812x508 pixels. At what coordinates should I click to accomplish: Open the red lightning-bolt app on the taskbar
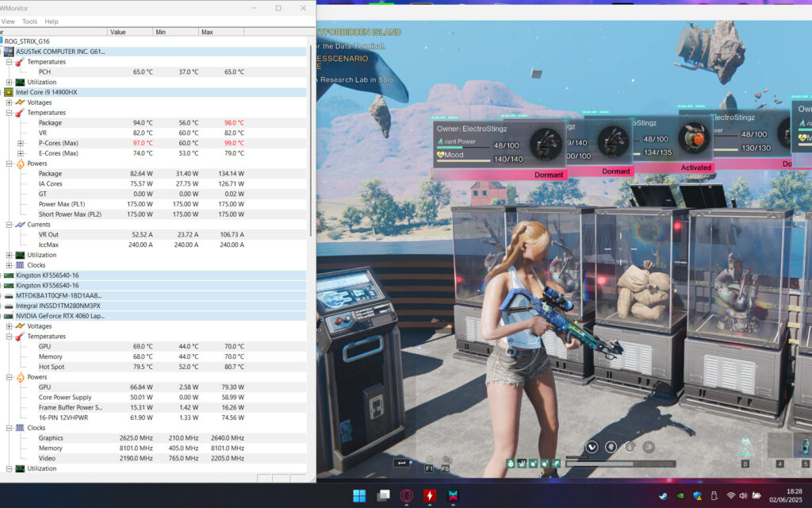click(x=430, y=495)
